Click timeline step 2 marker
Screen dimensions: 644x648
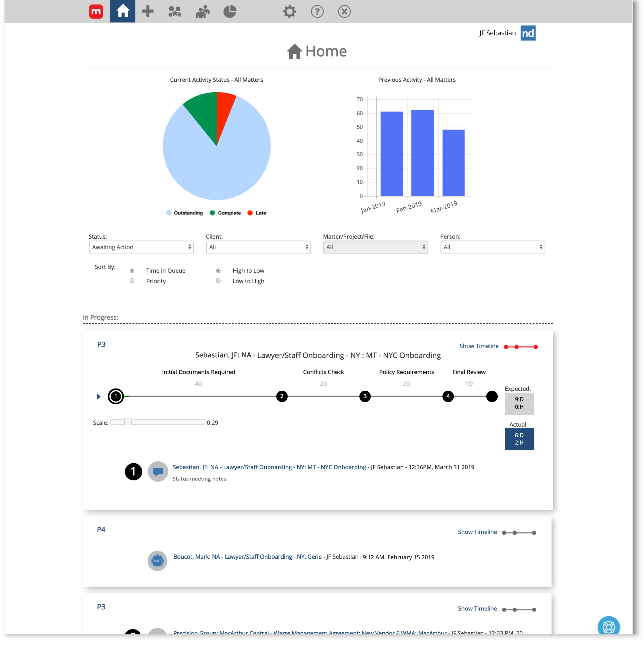(282, 396)
